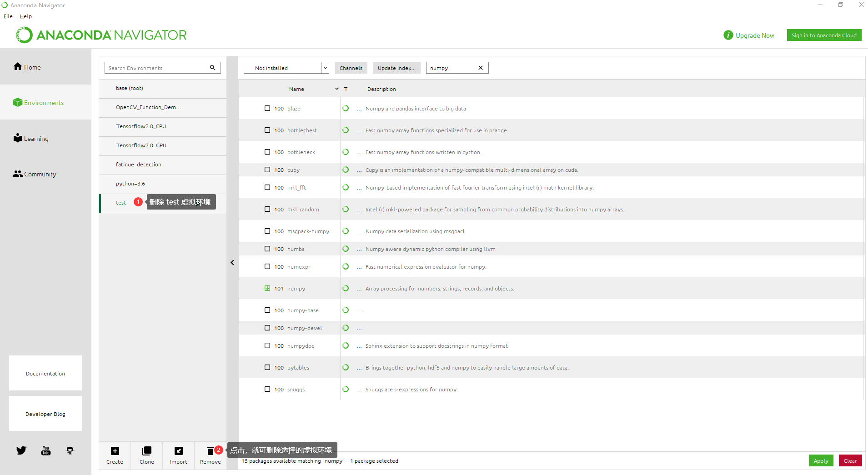Open the Community section
This screenshot has width=868, height=475.
coord(45,174)
